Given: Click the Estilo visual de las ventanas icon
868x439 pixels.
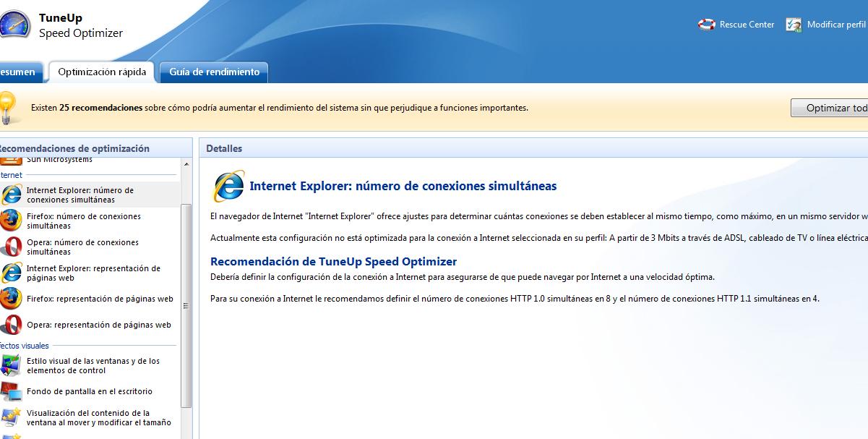Looking at the screenshot, I should click(10, 365).
